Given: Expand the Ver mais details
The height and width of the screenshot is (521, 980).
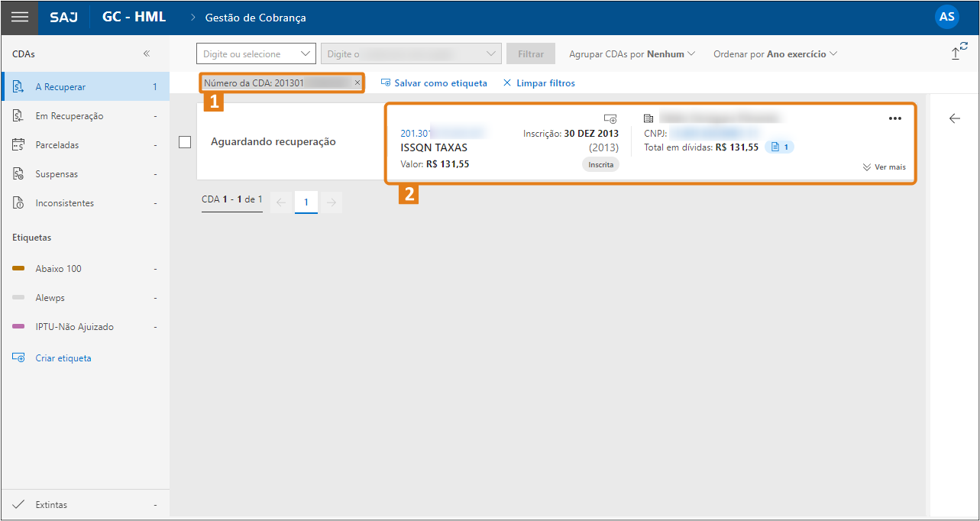Looking at the screenshot, I should [x=885, y=167].
